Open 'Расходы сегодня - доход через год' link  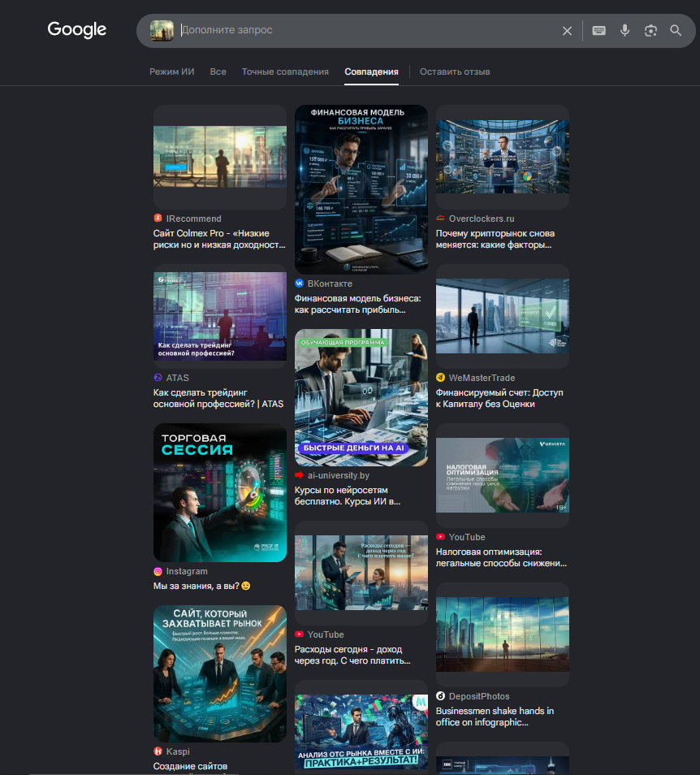click(352, 655)
